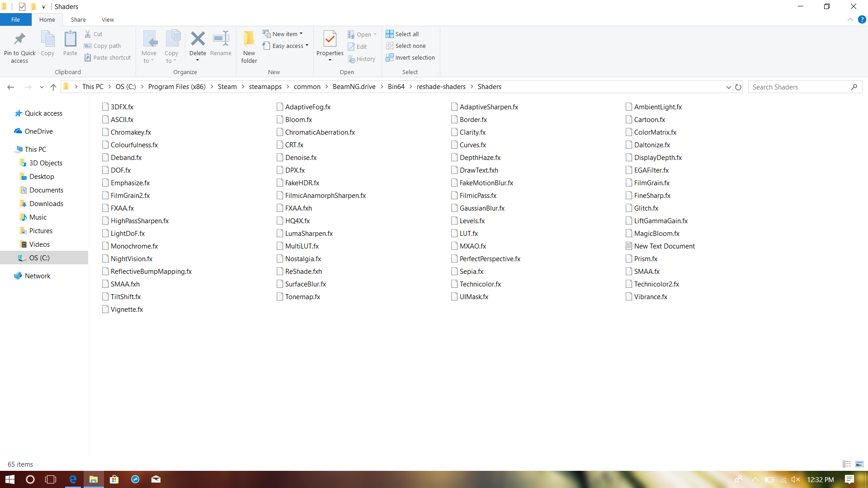Viewport: 868px width, 488px height.
Task: Open the Mail app on taskbar
Action: (156, 479)
